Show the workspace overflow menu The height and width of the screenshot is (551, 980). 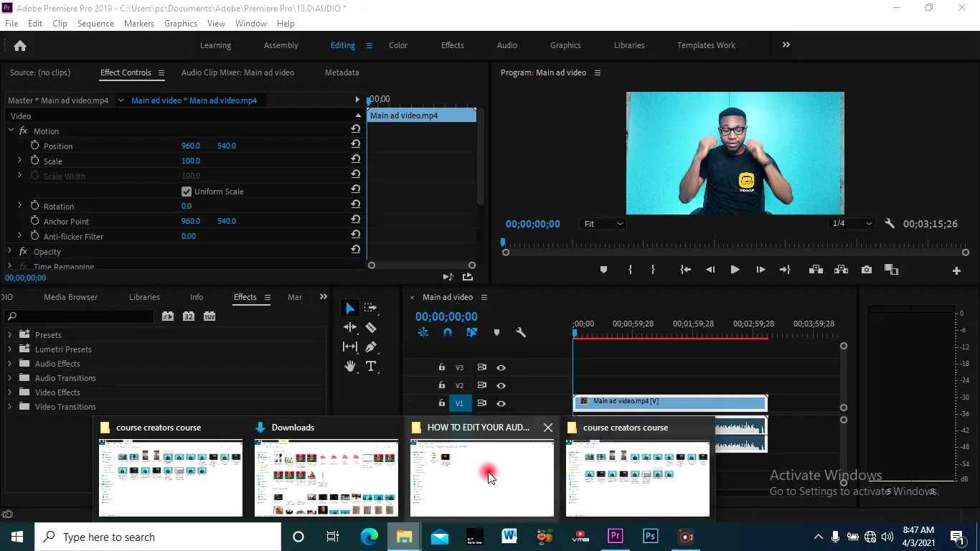tap(786, 44)
